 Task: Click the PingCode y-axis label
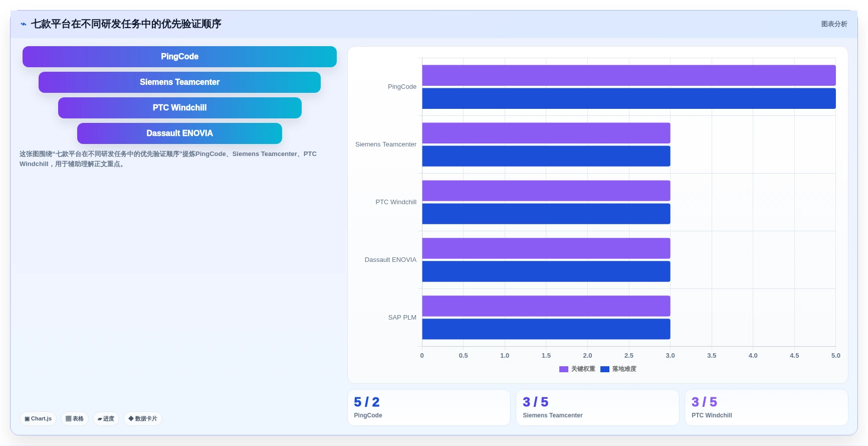pyautogui.click(x=402, y=87)
